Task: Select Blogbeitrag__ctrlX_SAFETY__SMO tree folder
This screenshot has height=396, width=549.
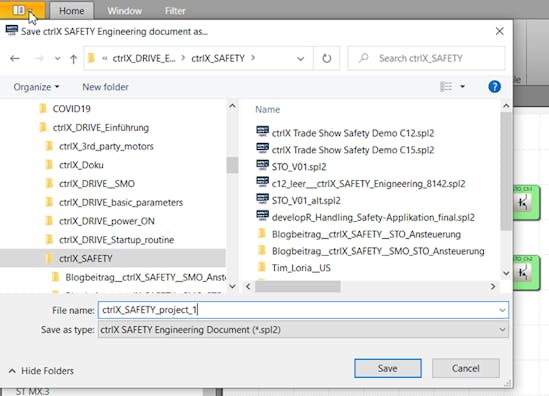Action: 145,277
